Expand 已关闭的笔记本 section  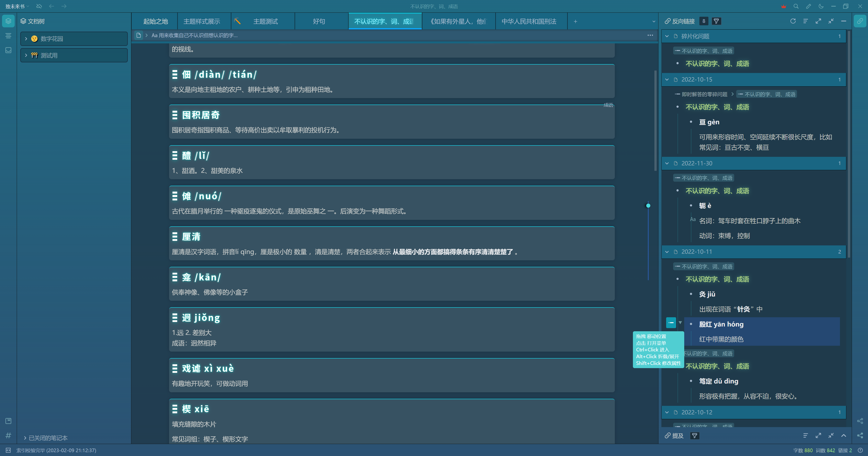(25, 438)
